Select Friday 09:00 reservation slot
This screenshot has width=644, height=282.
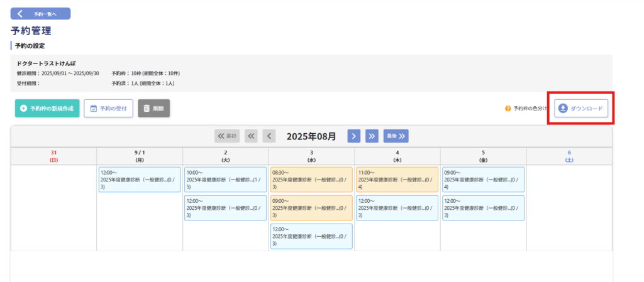pyautogui.click(x=482, y=179)
